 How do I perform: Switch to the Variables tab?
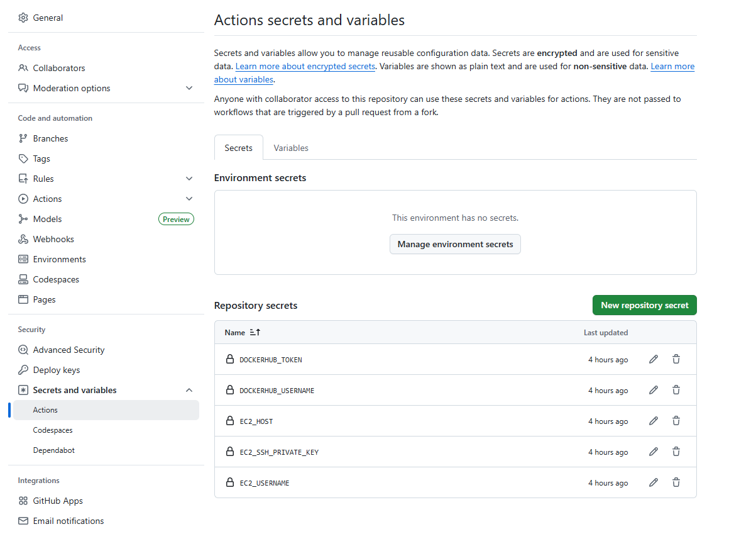click(x=291, y=148)
